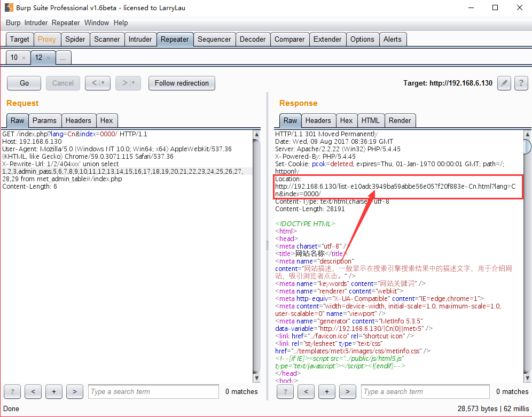Click the Content-Length: 6 request line
532x417 pixels.
tap(29, 187)
